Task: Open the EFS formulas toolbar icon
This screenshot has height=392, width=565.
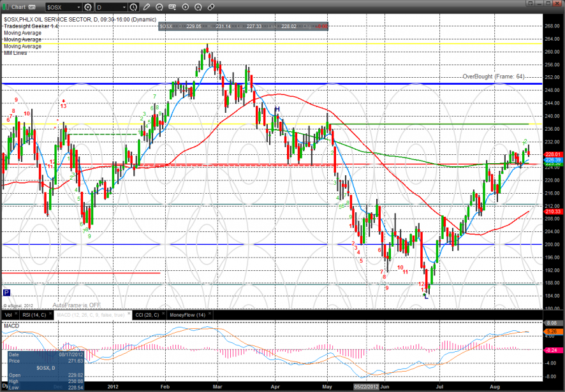Action: (x=172, y=7)
